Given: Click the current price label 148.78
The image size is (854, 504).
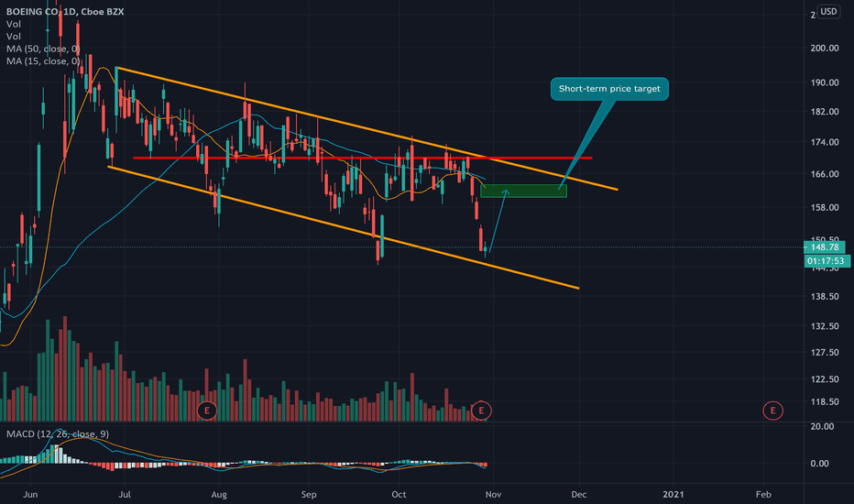Looking at the screenshot, I should (825, 247).
